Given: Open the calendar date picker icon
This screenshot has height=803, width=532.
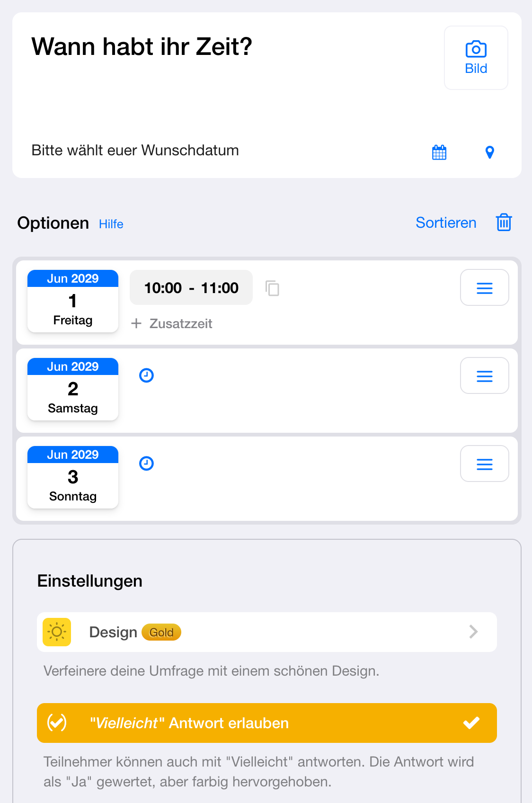Looking at the screenshot, I should (439, 152).
